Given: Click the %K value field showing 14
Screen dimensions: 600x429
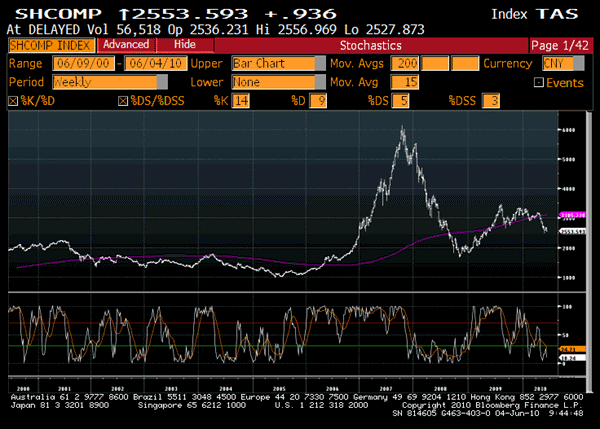Looking at the screenshot, I should [x=241, y=101].
